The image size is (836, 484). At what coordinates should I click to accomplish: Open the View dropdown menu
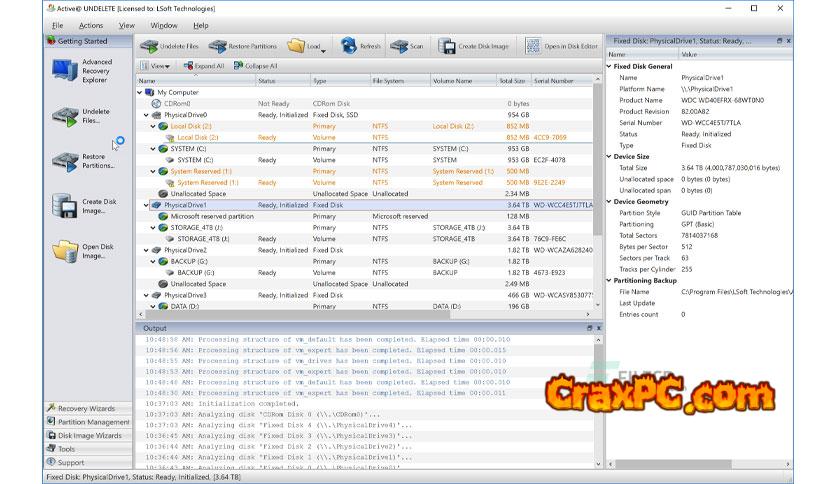[x=157, y=66]
